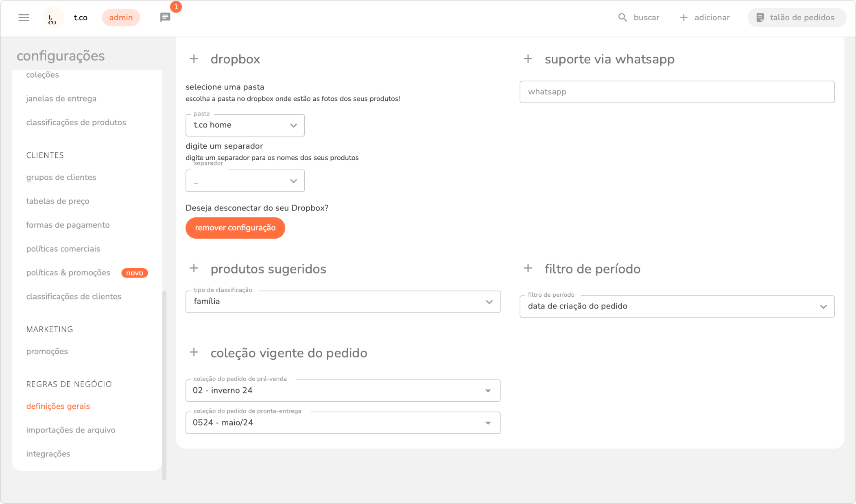Open the chat messages icon
Image resolution: width=856 pixels, height=504 pixels.
(165, 17)
